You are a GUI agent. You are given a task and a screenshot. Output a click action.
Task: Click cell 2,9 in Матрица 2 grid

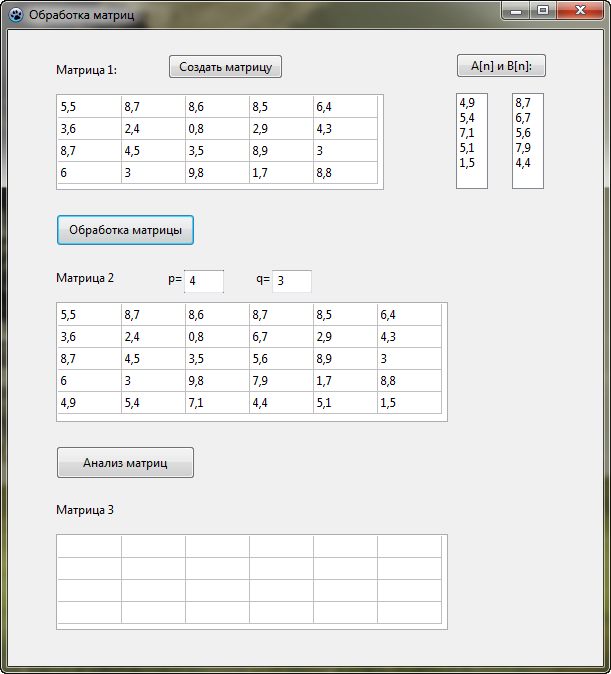pos(346,337)
